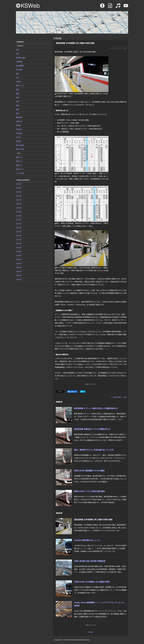Open the 2025年 yearly archive

coord(19,188)
